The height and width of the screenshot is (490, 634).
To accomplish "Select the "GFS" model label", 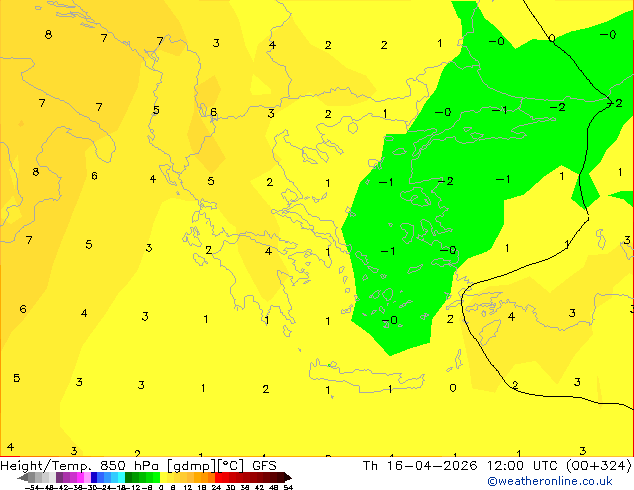I will 264,466.
